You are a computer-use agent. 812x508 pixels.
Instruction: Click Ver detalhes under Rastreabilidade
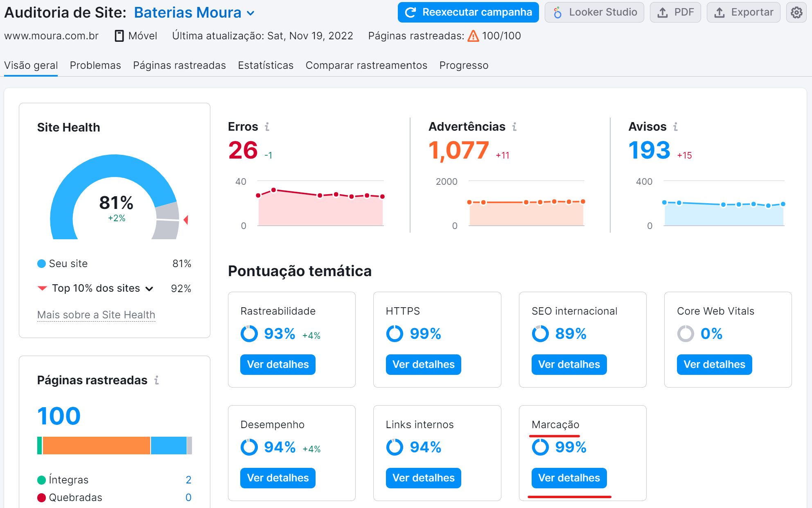click(277, 364)
